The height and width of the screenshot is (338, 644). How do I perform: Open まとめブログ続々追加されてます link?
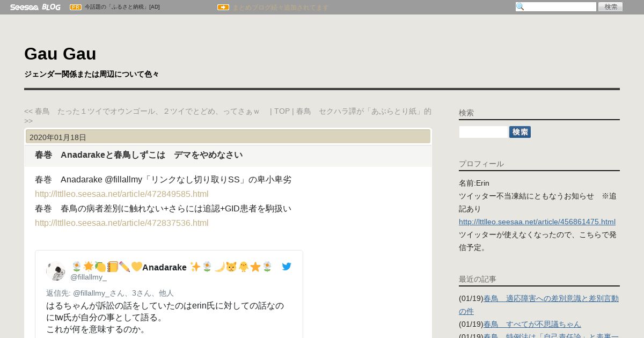(x=280, y=8)
